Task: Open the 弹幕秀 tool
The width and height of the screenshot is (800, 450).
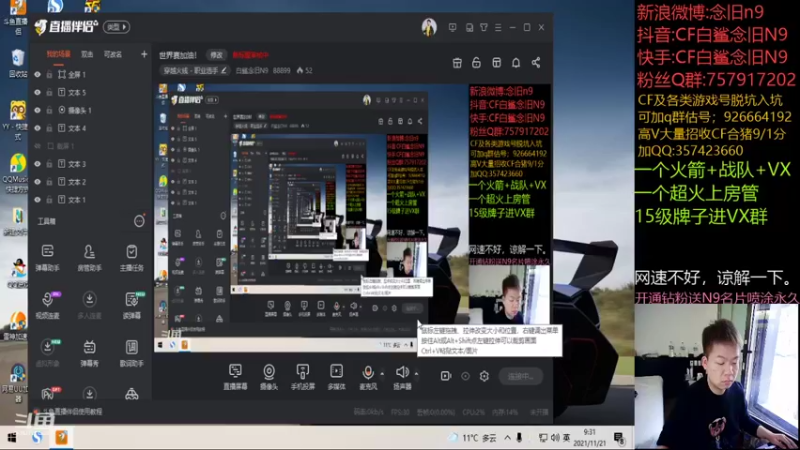Action: pos(89,353)
